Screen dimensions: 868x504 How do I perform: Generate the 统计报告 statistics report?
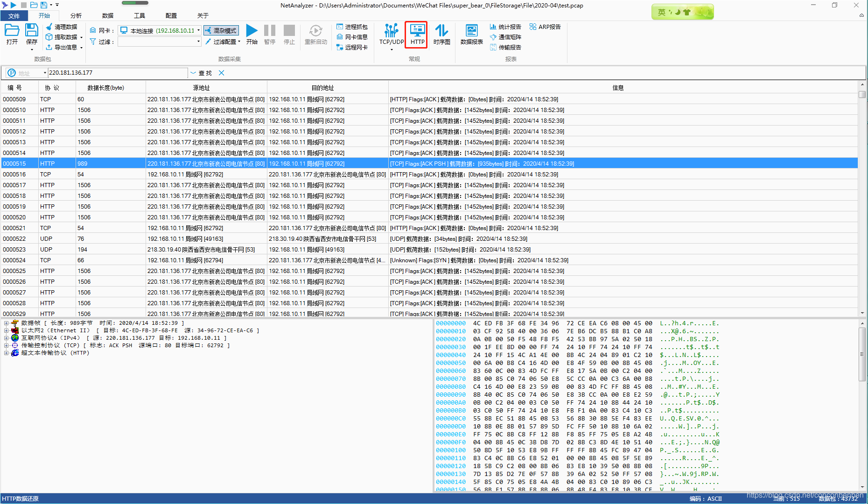click(506, 27)
